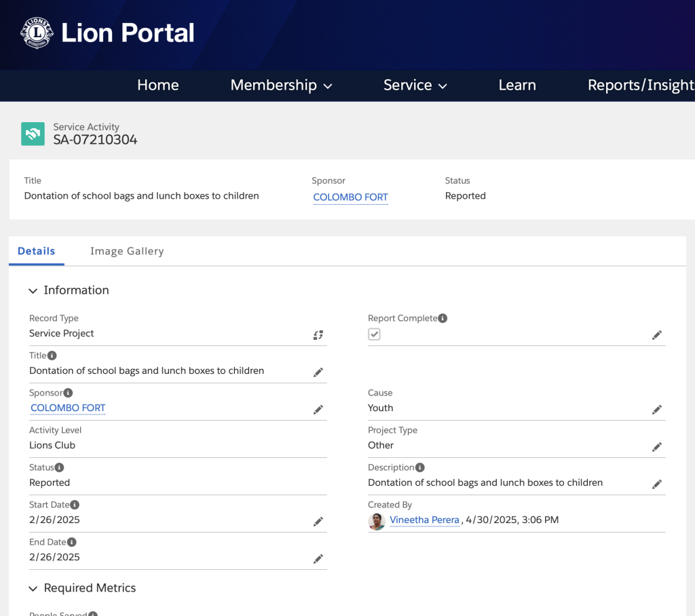Click the header Title text
The image size is (695, 616).
click(x=141, y=196)
